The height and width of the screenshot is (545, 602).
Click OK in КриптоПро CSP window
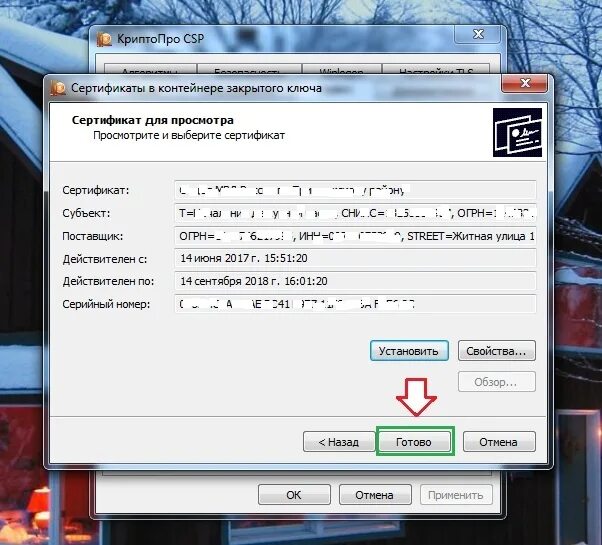[294, 495]
